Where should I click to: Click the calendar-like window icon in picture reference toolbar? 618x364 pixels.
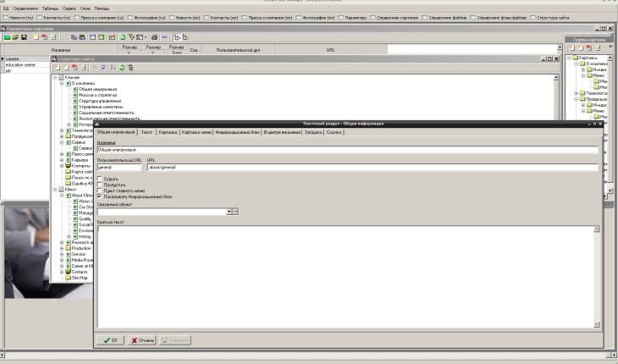click(x=92, y=37)
